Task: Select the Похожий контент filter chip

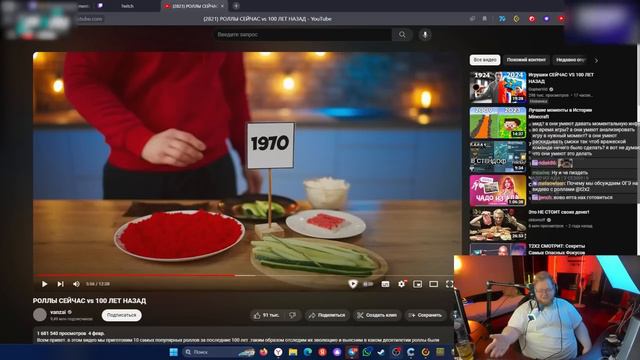Action: 526,60
